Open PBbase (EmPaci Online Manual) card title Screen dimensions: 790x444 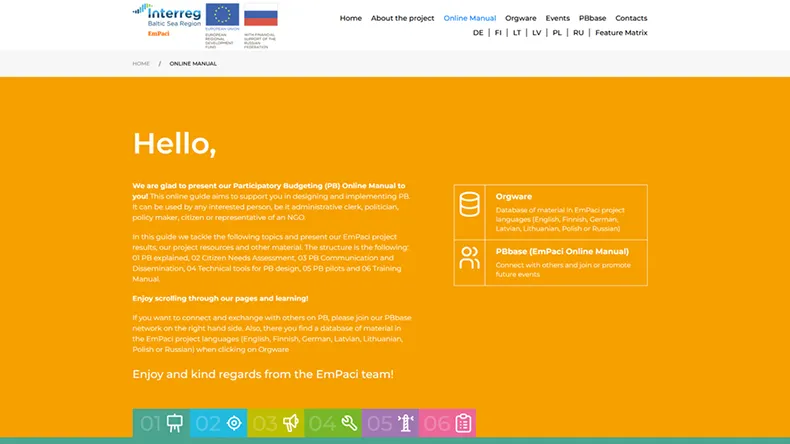(x=562, y=251)
